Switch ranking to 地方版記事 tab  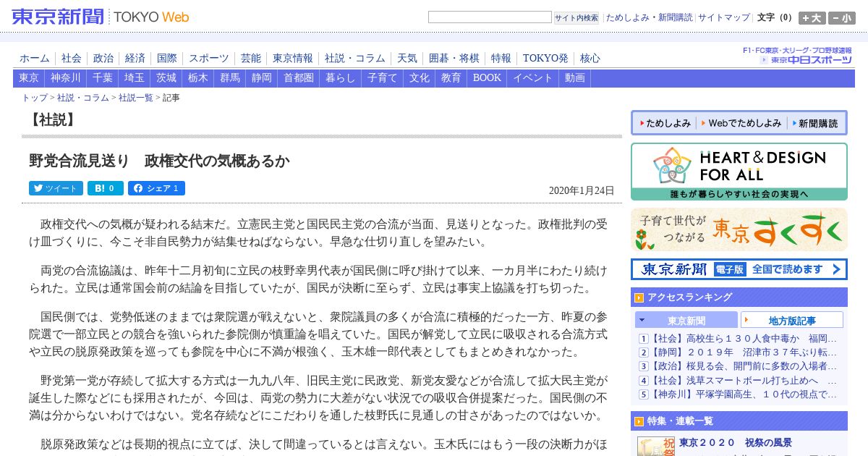792,320
